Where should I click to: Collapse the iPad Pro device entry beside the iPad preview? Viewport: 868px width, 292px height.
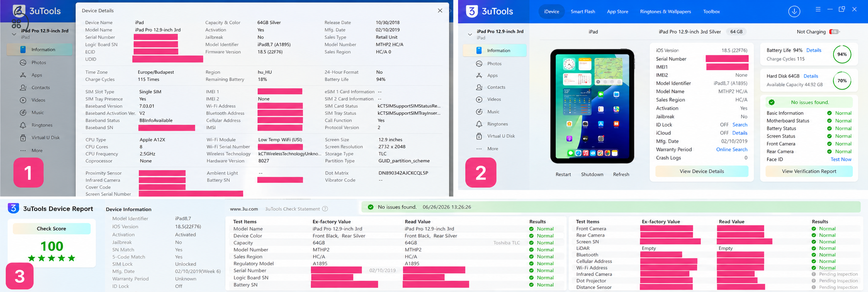(x=470, y=34)
